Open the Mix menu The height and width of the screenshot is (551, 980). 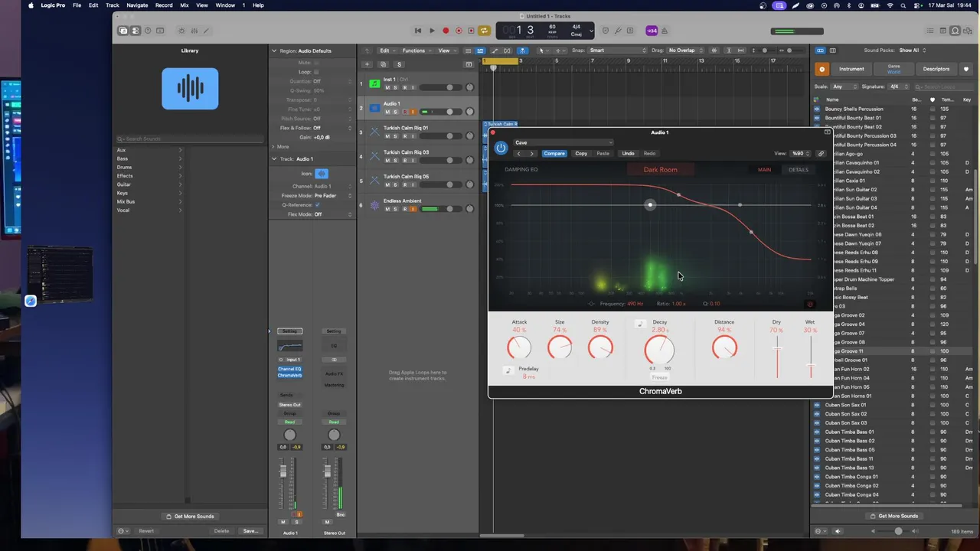click(184, 5)
